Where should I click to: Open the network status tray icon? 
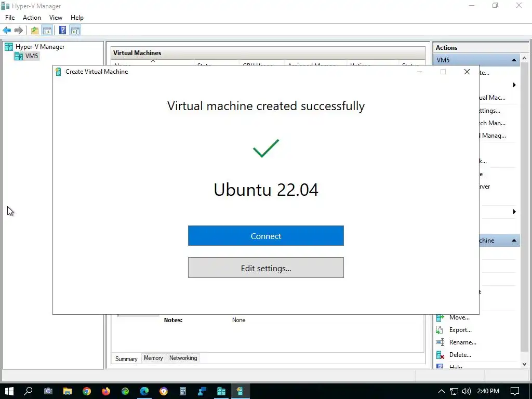click(x=454, y=391)
